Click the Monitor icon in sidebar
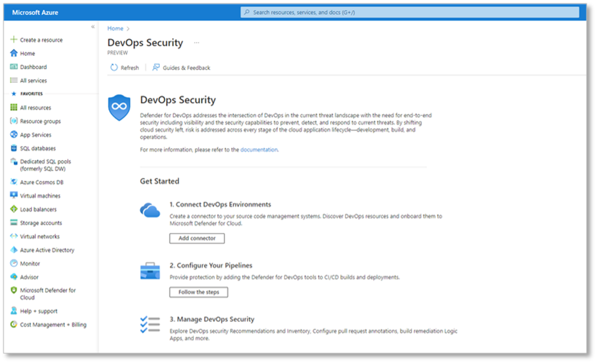599x364 pixels. coord(14,263)
